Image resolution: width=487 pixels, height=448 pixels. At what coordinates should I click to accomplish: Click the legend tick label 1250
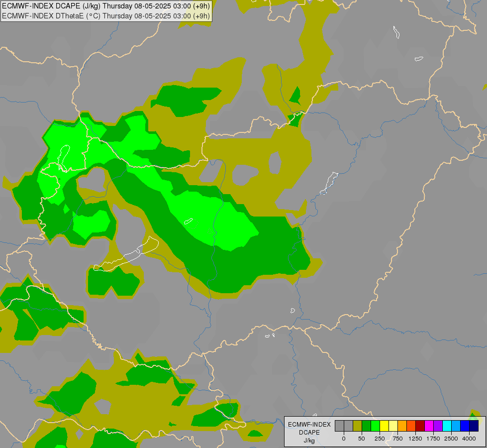tap(415, 439)
